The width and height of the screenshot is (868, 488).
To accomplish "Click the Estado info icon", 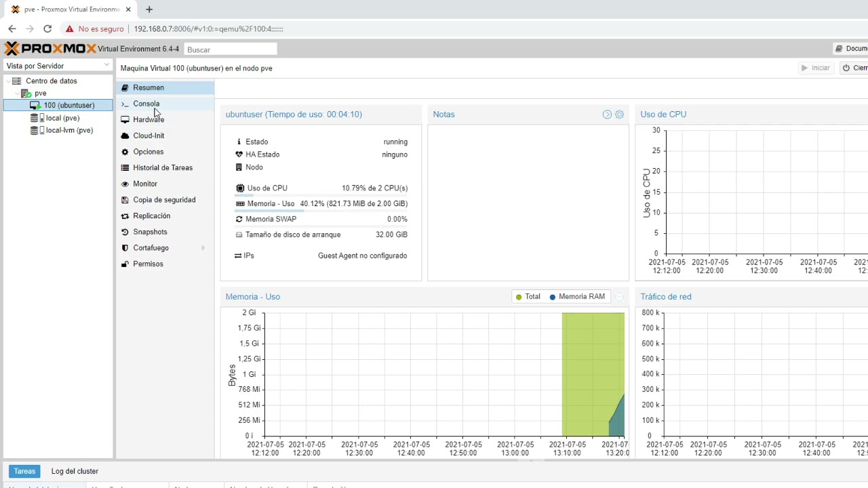I will [x=239, y=142].
